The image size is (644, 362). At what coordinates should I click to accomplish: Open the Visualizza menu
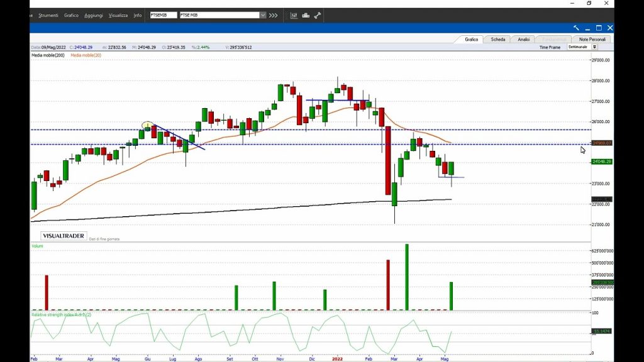coord(118,15)
